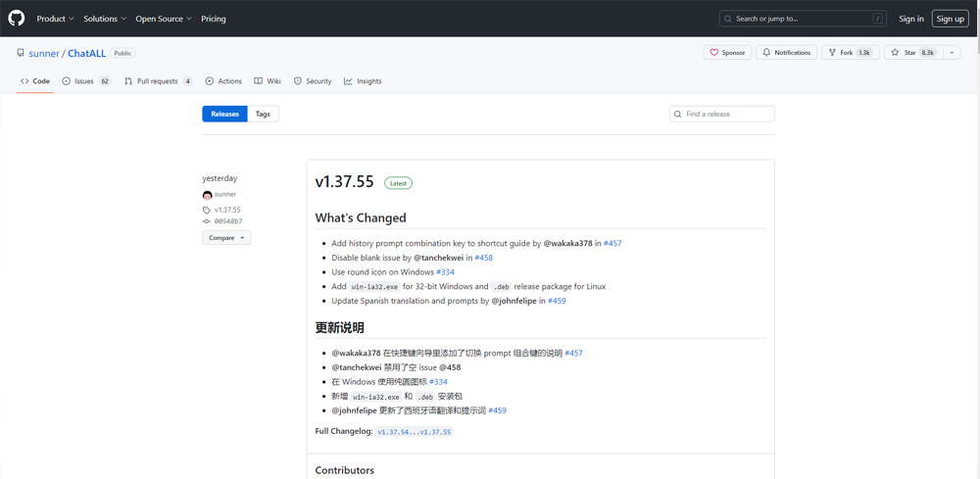Click the Find a release field
This screenshot has height=479, width=980.
[727, 114]
